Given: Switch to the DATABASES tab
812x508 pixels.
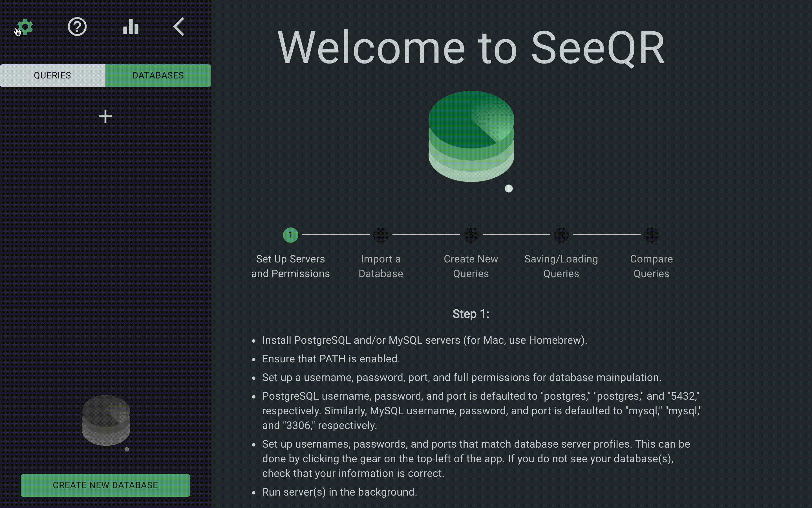Looking at the screenshot, I should [x=158, y=76].
